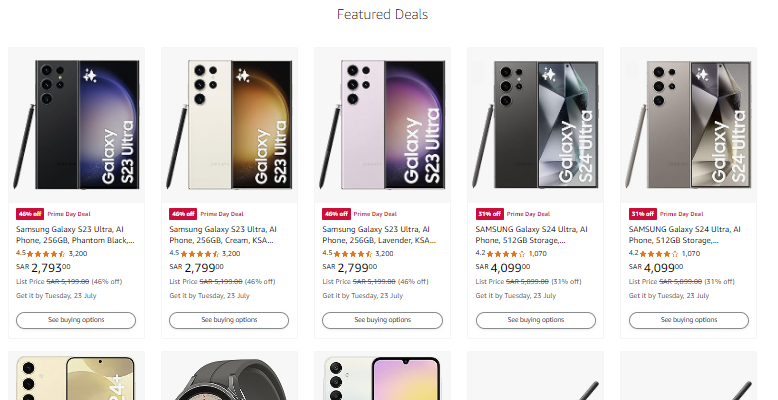See buying options for Cream S23 Ultra

[x=229, y=321]
